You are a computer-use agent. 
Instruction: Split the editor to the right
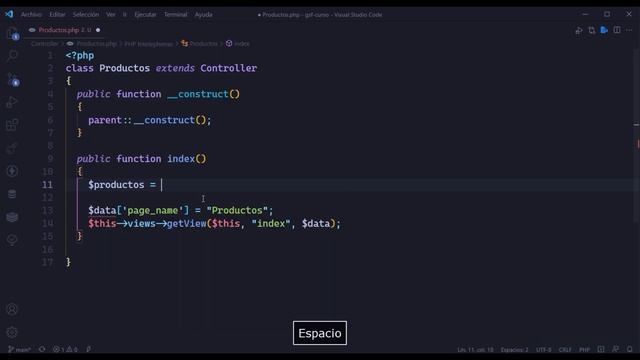tap(617, 30)
